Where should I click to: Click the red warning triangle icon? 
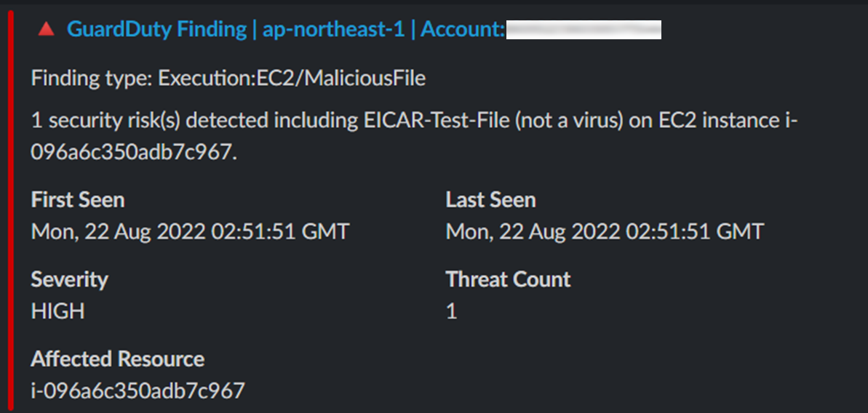coord(47,29)
